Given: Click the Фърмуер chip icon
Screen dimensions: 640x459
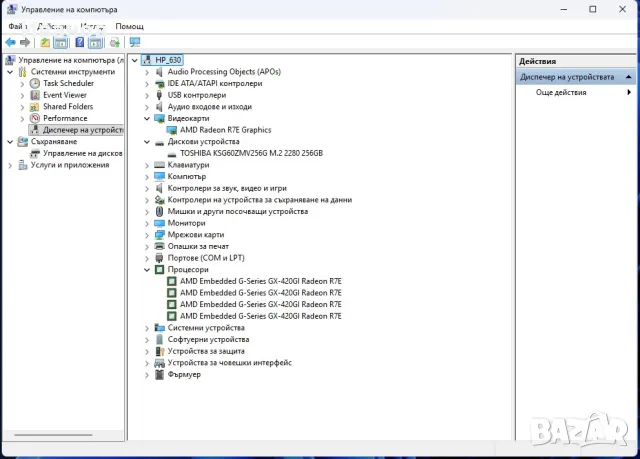Looking at the screenshot, I should pos(159,375).
